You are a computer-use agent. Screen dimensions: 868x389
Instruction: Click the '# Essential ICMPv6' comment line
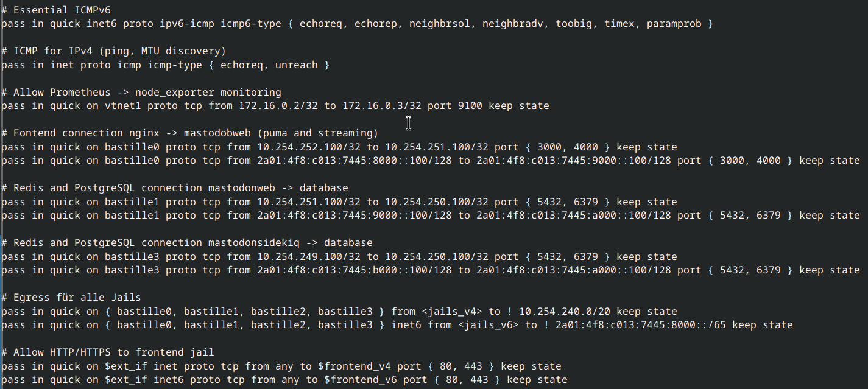pos(56,10)
